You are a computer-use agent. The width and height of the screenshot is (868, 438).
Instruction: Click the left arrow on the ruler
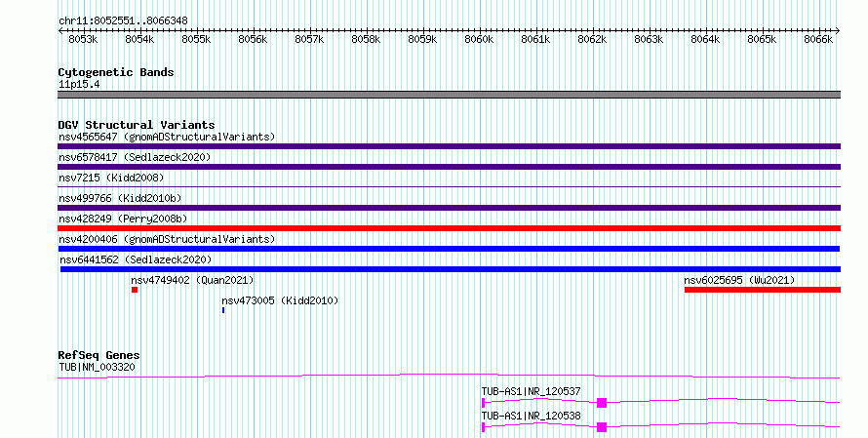(x=60, y=31)
